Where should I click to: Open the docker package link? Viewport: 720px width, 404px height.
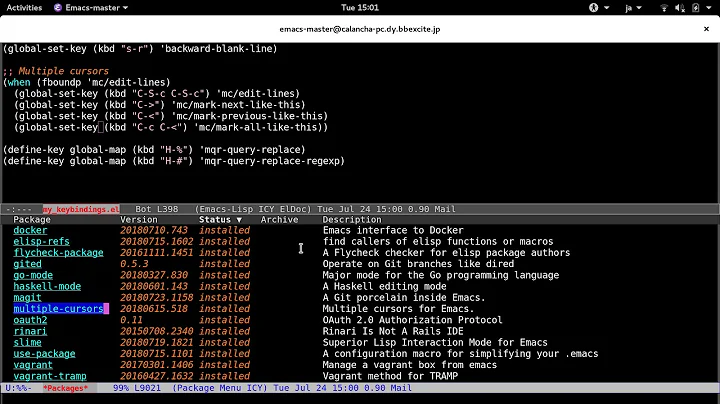(x=30, y=230)
